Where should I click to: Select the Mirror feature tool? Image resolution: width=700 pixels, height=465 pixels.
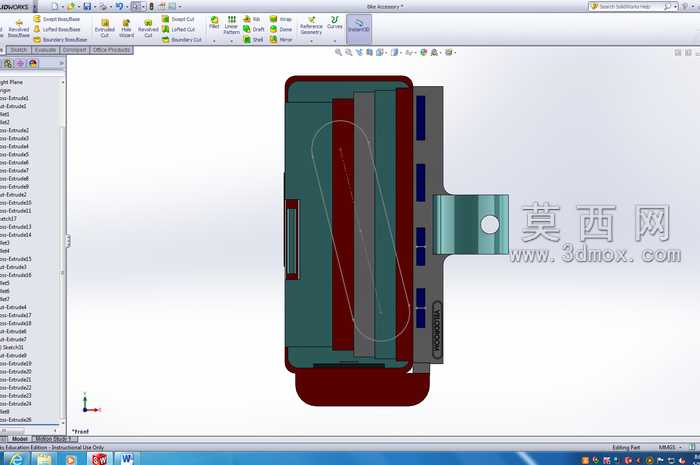coord(281,40)
